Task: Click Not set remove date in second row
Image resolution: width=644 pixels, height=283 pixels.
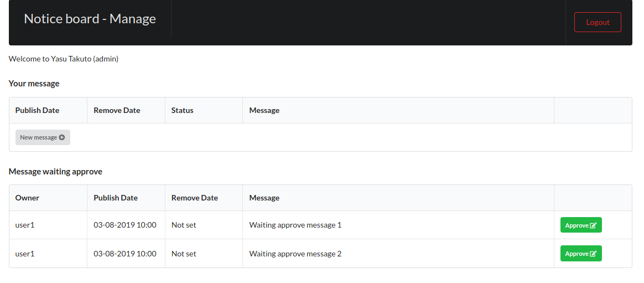Action: pos(184,254)
